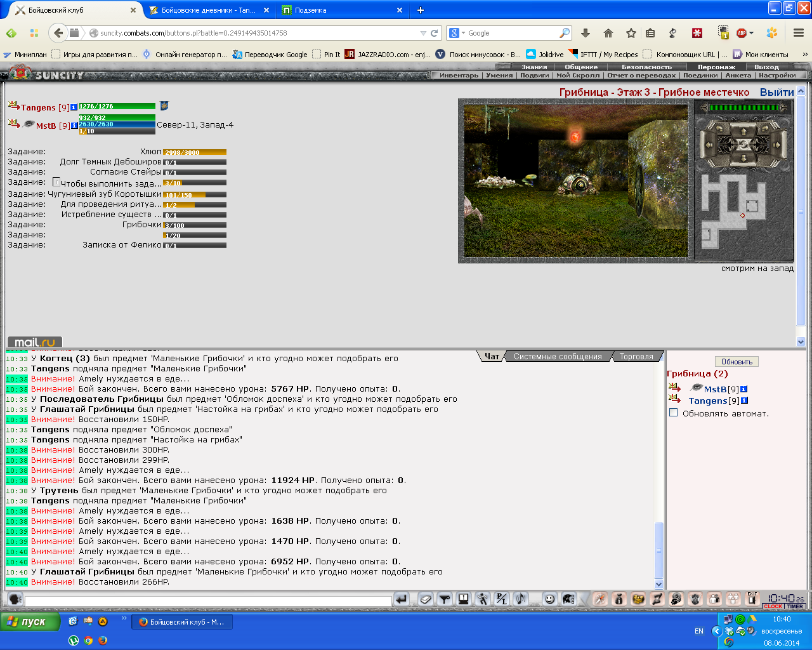Click the MstB info icon in top panel

pos(74,126)
